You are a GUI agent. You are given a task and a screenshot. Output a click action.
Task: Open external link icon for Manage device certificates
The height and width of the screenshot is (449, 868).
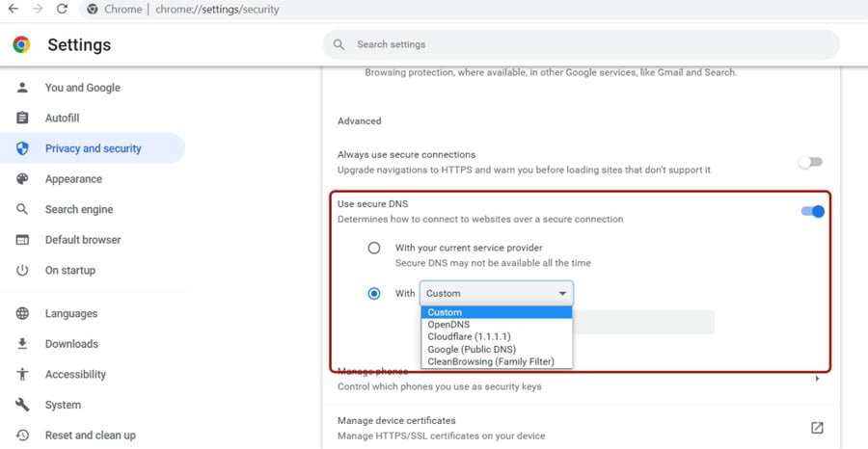click(x=817, y=428)
